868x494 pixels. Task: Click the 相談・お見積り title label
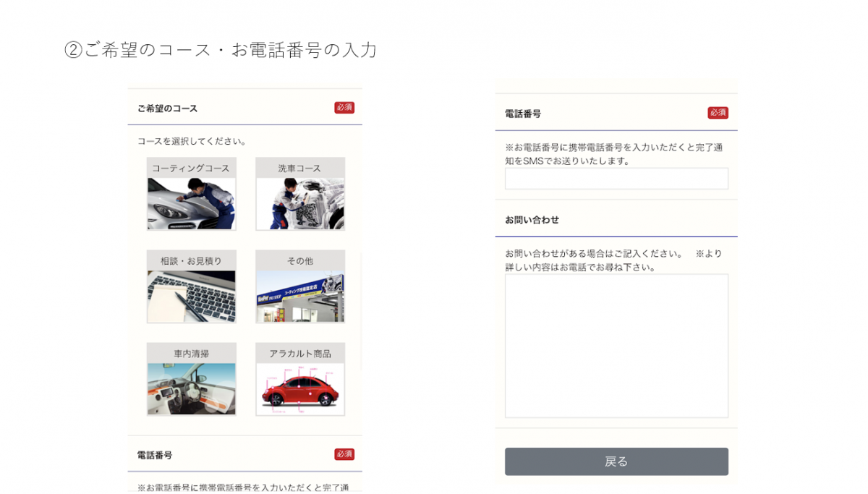coord(191,260)
